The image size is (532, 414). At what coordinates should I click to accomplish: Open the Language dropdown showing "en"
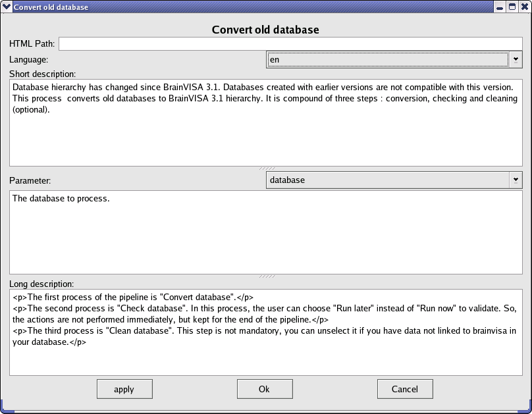pos(388,59)
